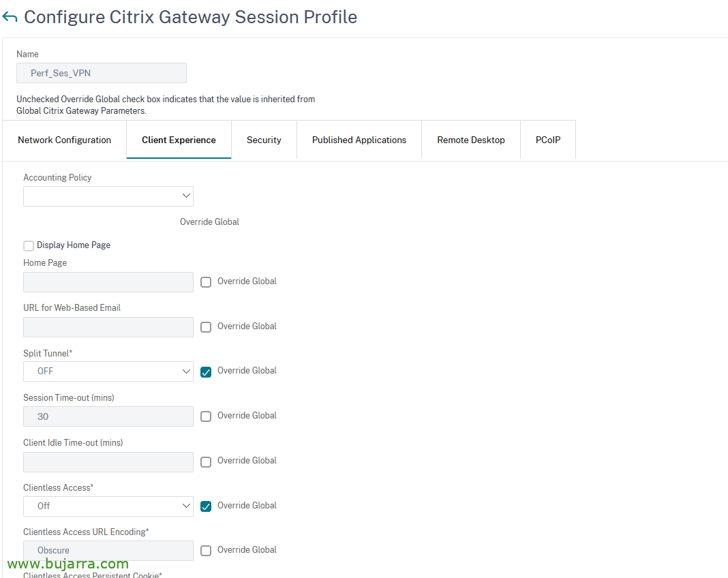Open the Clientless Access dropdown

[108, 506]
